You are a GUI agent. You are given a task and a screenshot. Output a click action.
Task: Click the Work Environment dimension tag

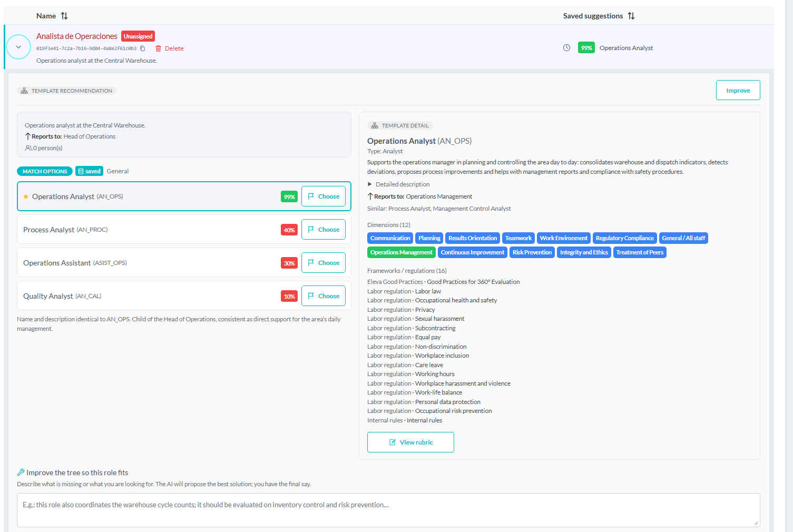point(563,238)
